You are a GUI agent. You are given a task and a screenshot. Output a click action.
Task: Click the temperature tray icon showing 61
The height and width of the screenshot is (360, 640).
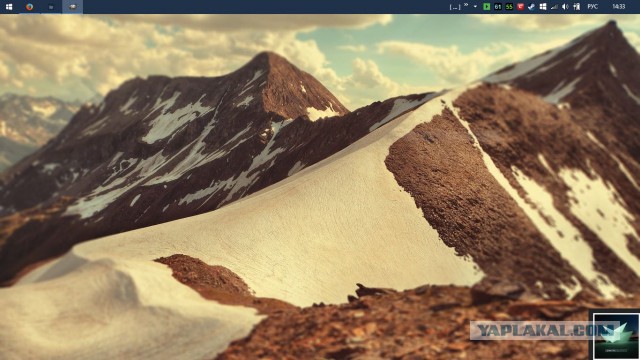498,7
